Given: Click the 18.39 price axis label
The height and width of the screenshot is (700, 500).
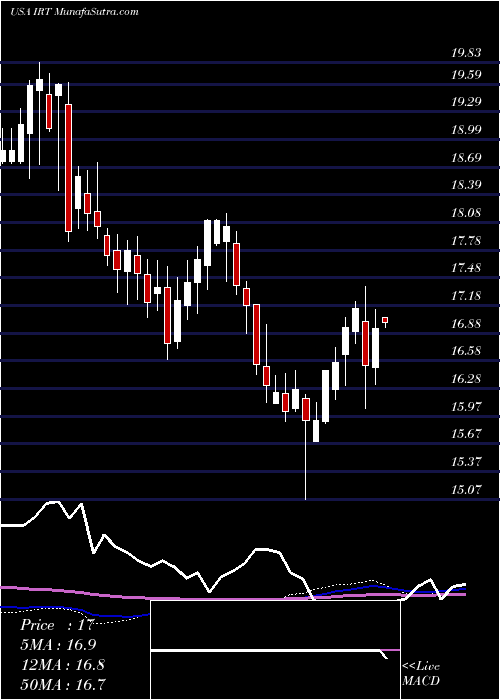Looking at the screenshot, I should [x=466, y=185].
